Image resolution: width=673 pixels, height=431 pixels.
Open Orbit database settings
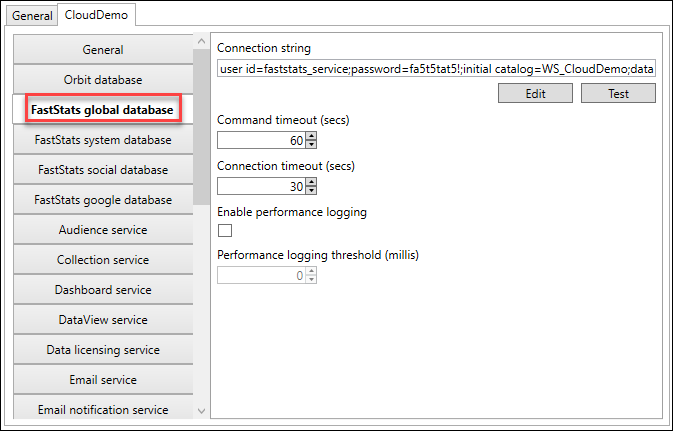click(103, 80)
